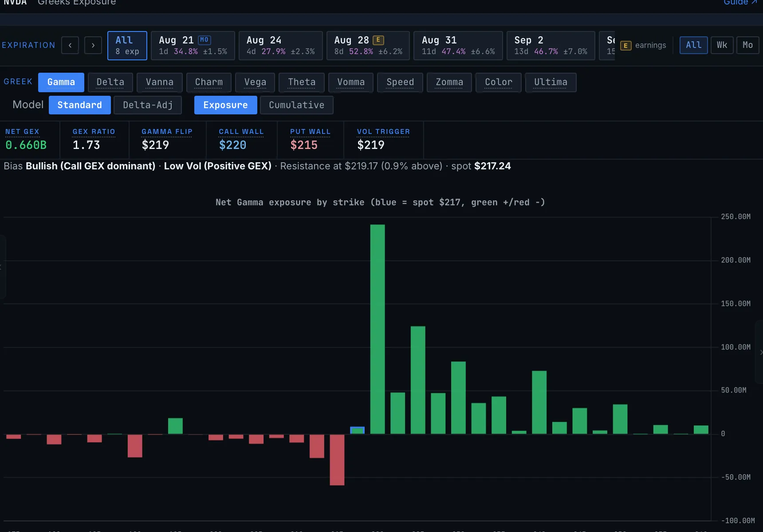Select the Aug 28 earnings expiration
Viewport: 763px width, 532px height.
(368, 46)
